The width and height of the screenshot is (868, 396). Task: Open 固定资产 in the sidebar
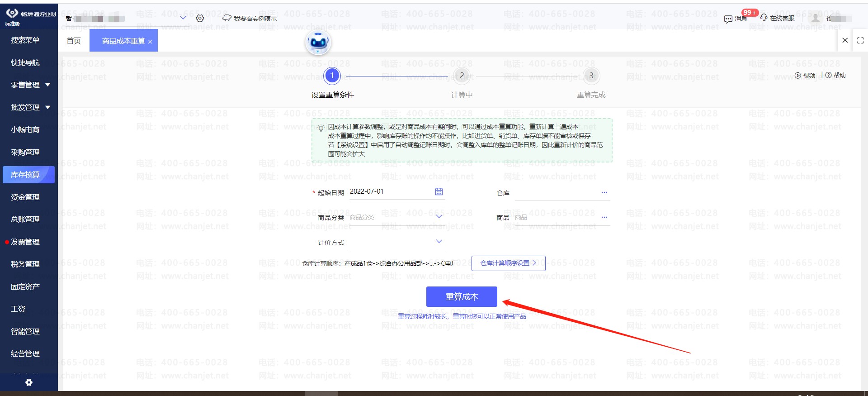click(25, 286)
